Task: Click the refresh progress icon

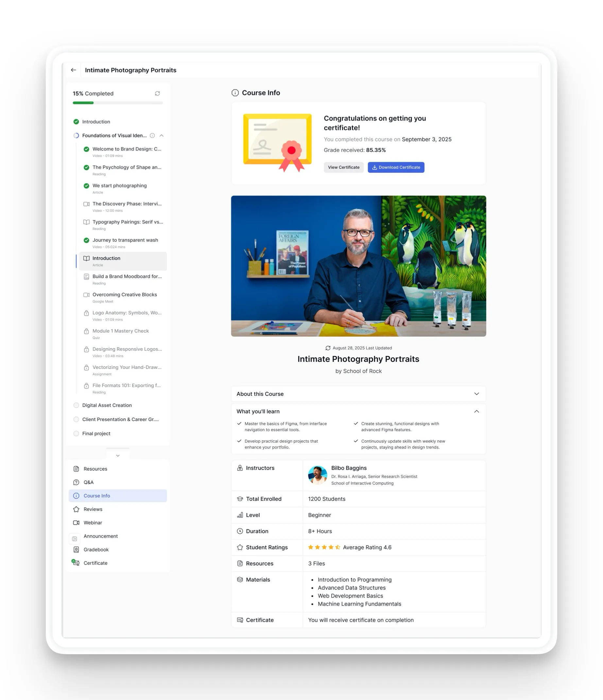Action: [x=157, y=94]
